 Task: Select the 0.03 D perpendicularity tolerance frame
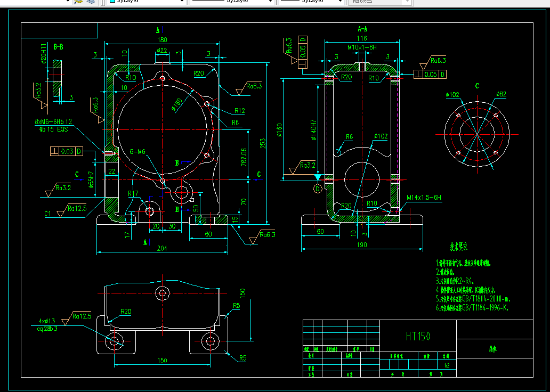(67, 151)
